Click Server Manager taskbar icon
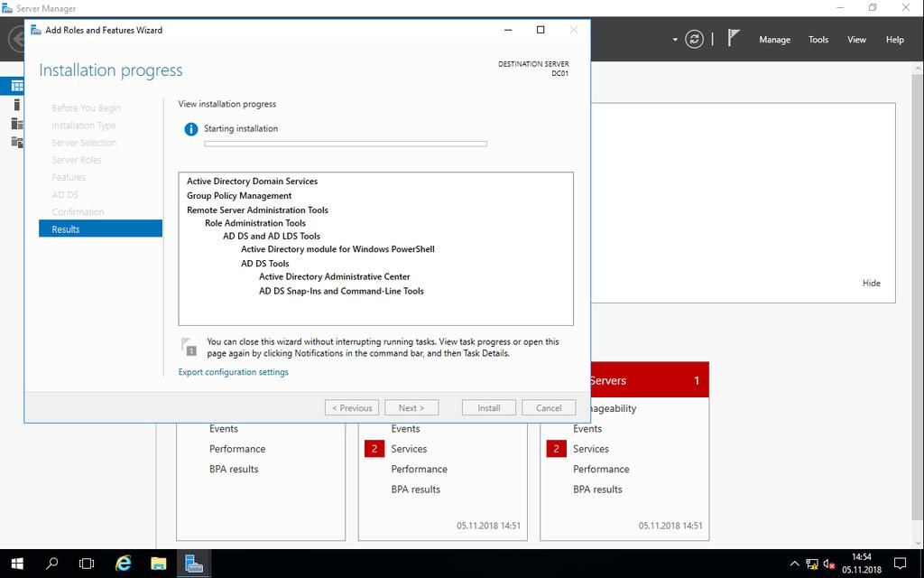This screenshot has height=578, width=924. coord(194,564)
